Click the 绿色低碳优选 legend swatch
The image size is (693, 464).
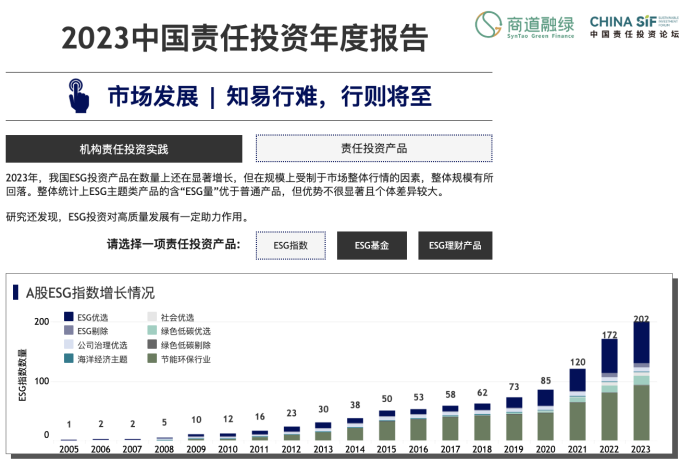[152, 330]
